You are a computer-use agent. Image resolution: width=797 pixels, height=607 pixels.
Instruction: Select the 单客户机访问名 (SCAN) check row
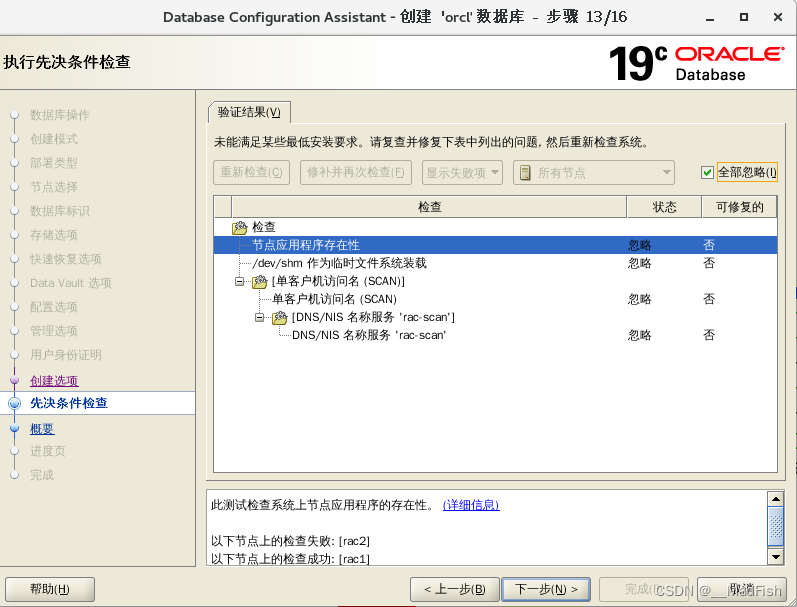point(495,299)
